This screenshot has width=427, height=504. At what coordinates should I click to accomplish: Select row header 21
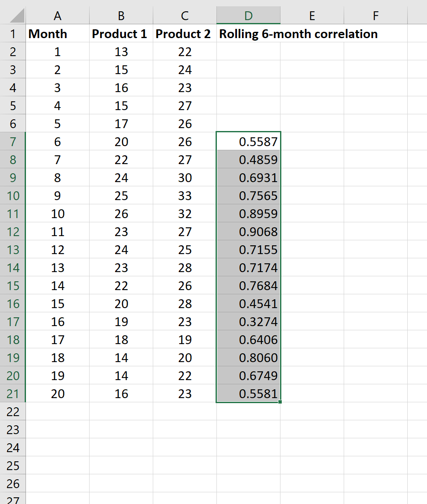click(13, 393)
